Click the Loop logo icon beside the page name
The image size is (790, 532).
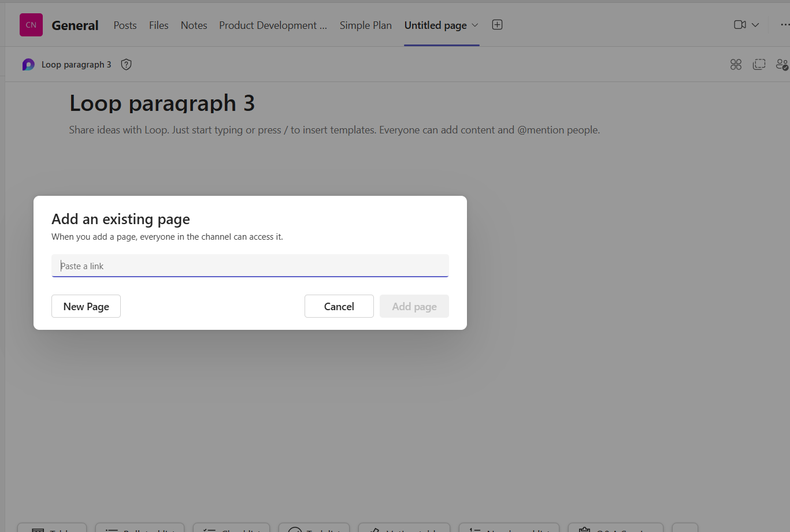tap(28, 65)
